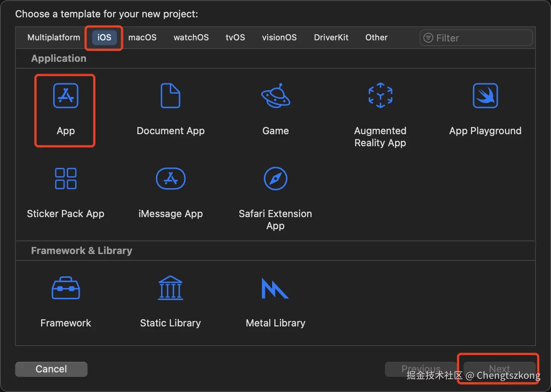Select the iOS platform tab
The width and height of the screenshot is (551, 392).
[x=104, y=38]
